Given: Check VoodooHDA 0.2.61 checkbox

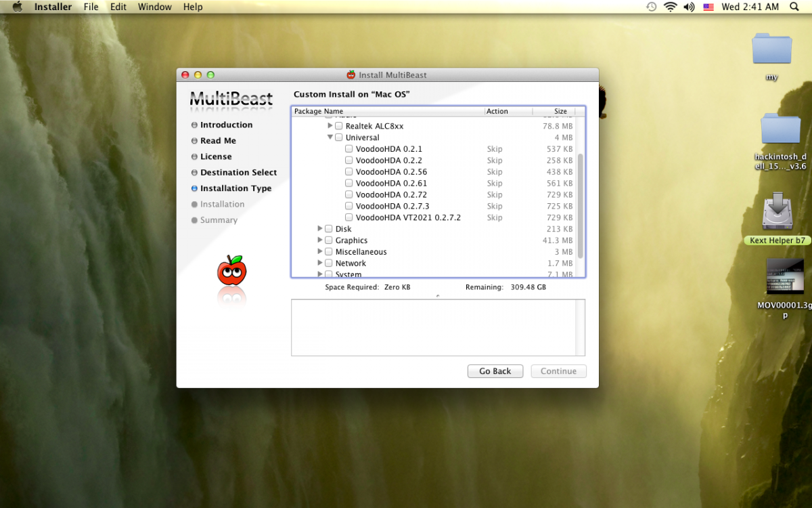Looking at the screenshot, I should coord(349,183).
